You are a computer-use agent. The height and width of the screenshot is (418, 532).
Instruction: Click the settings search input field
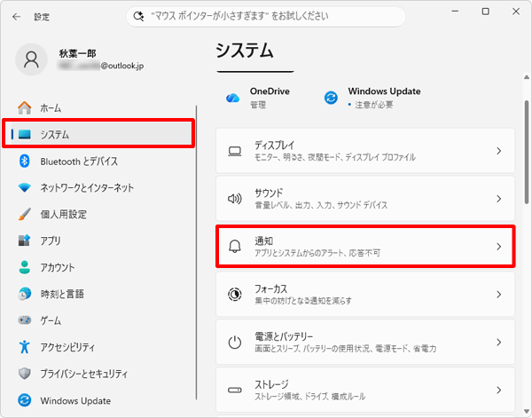point(266,16)
